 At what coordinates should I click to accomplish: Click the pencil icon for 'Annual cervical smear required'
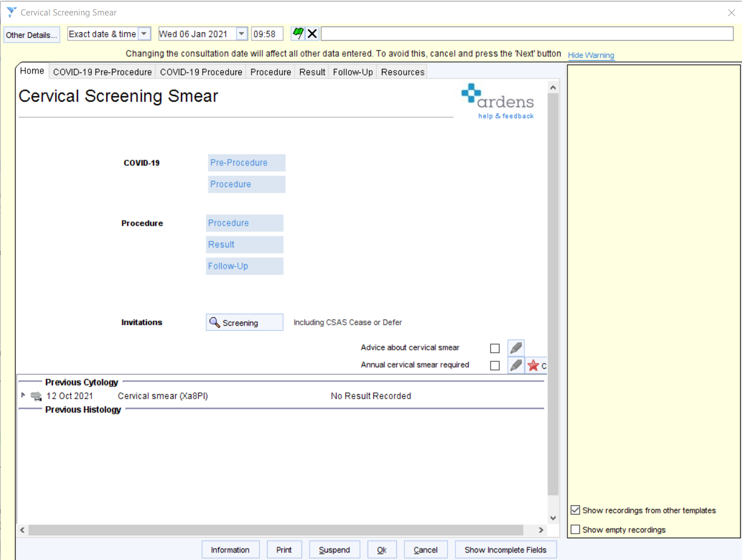[515, 365]
